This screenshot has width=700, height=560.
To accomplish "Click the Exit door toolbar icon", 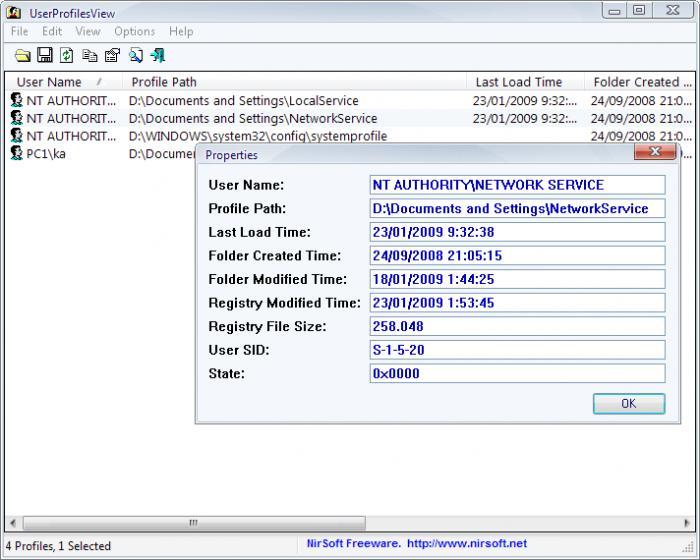I will tap(158, 55).
